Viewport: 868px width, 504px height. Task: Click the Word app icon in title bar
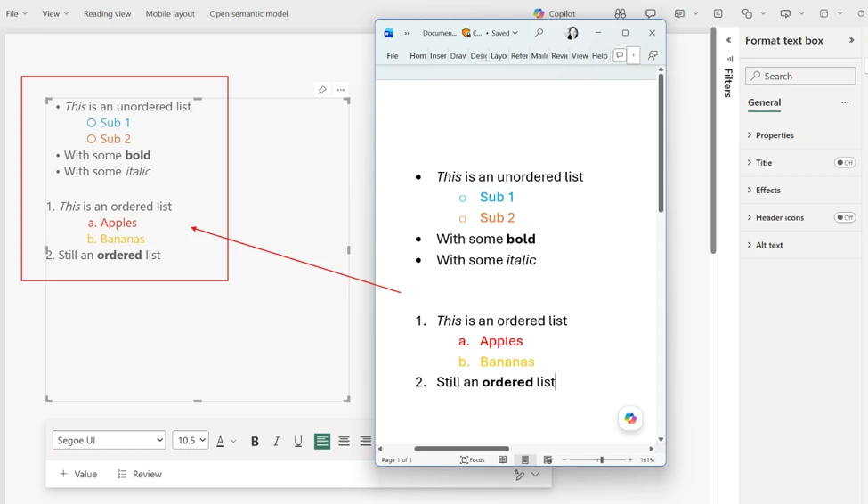(389, 33)
